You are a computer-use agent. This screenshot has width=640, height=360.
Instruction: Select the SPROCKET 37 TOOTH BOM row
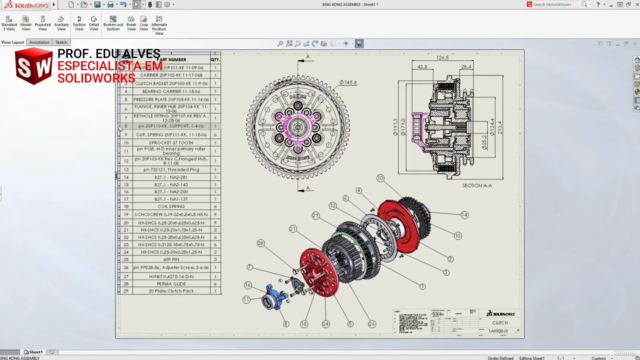click(171, 143)
